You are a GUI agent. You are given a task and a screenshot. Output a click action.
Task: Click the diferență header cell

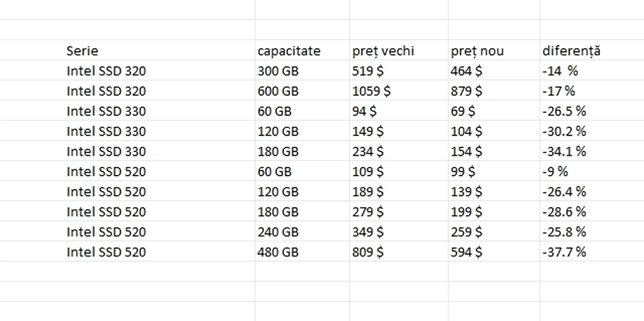592,50
